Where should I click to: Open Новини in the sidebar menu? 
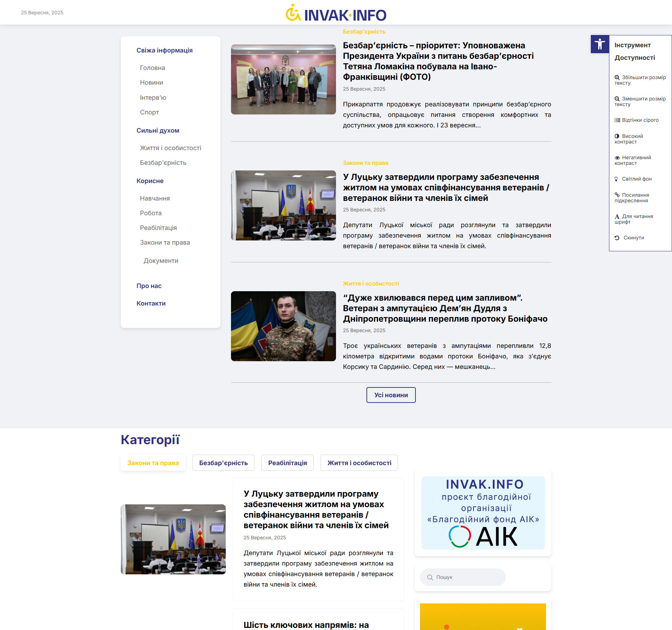point(152,83)
